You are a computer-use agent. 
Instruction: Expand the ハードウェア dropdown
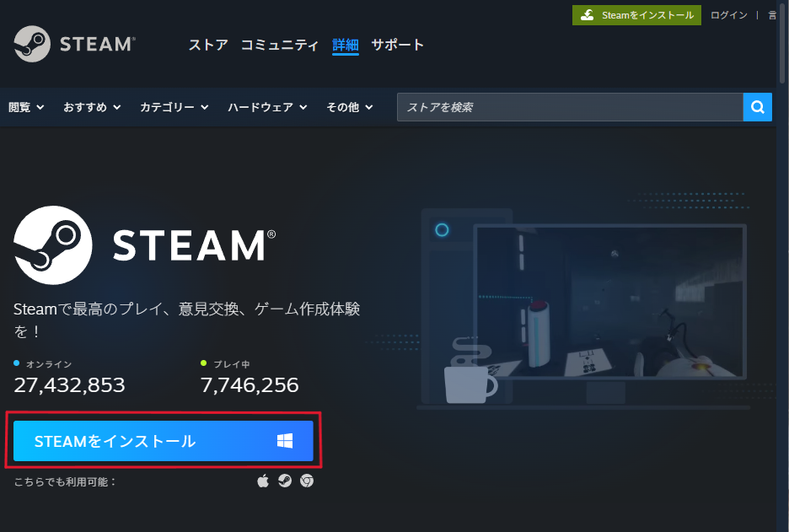click(267, 107)
